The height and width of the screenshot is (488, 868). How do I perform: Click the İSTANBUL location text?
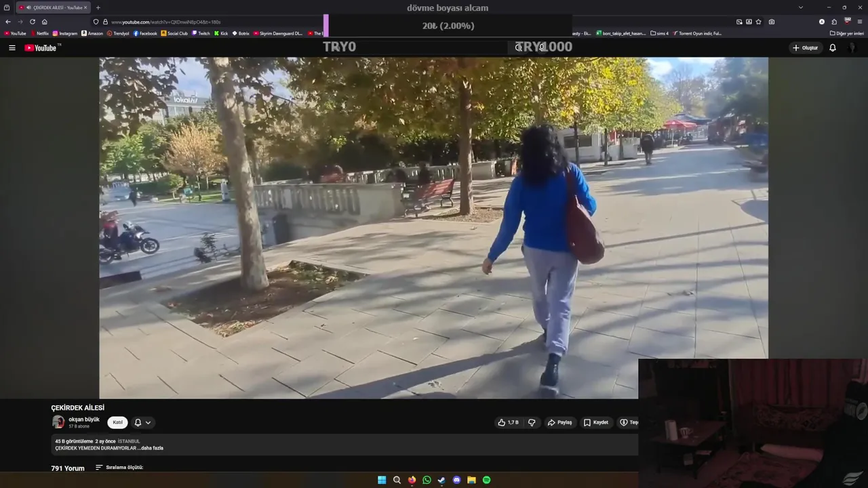pyautogui.click(x=129, y=441)
